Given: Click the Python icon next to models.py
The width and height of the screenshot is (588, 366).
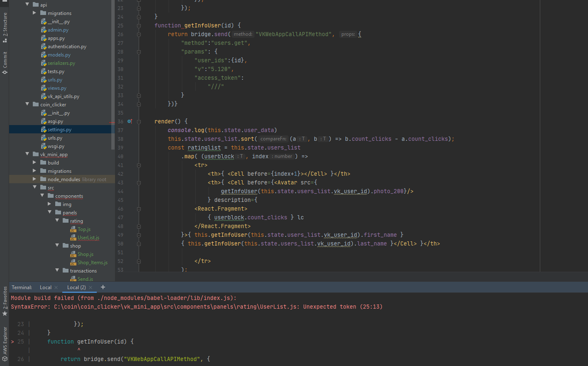Looking at the screenshot, I should [x=44, y=55].
